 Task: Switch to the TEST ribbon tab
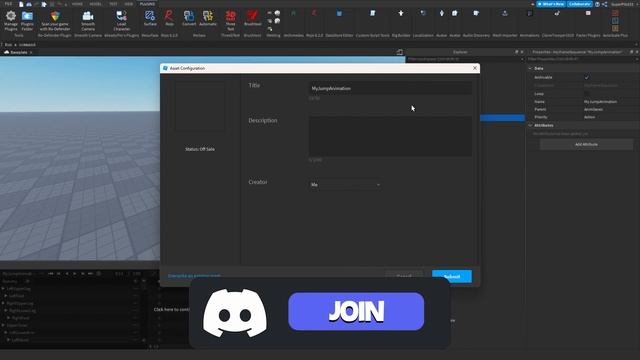113,4
